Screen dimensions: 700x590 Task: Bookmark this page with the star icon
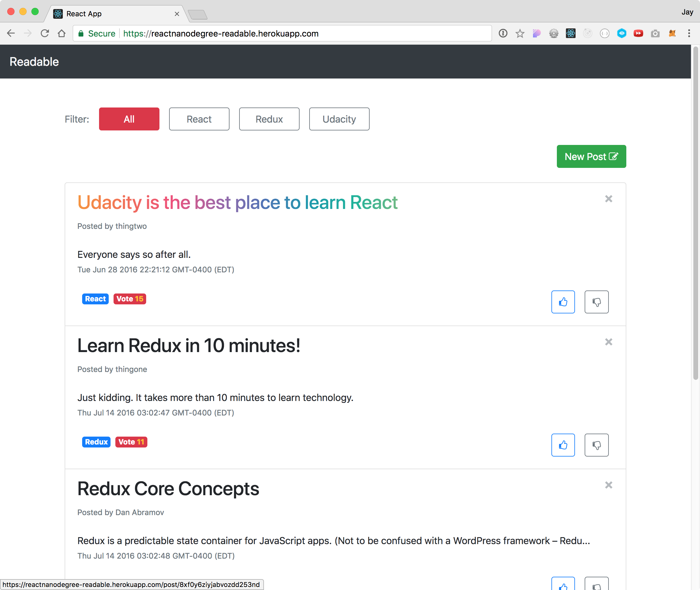click(x=520, y=33)
